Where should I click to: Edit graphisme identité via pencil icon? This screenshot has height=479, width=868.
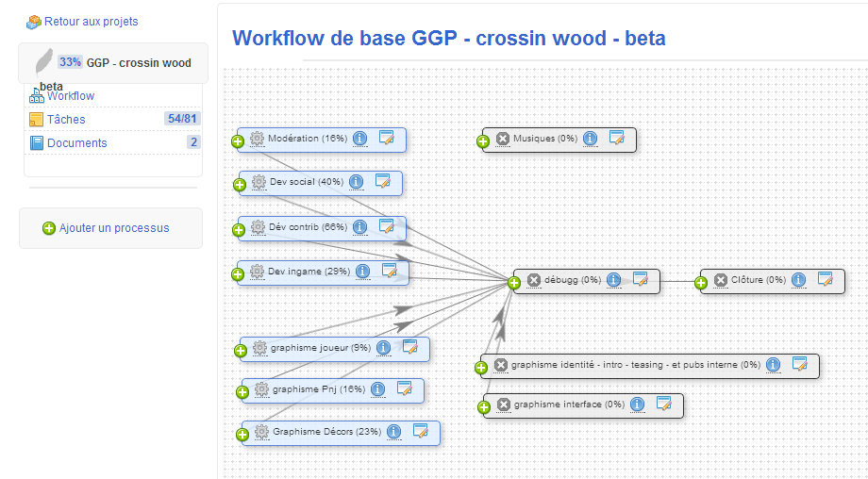tap(800, 364)
